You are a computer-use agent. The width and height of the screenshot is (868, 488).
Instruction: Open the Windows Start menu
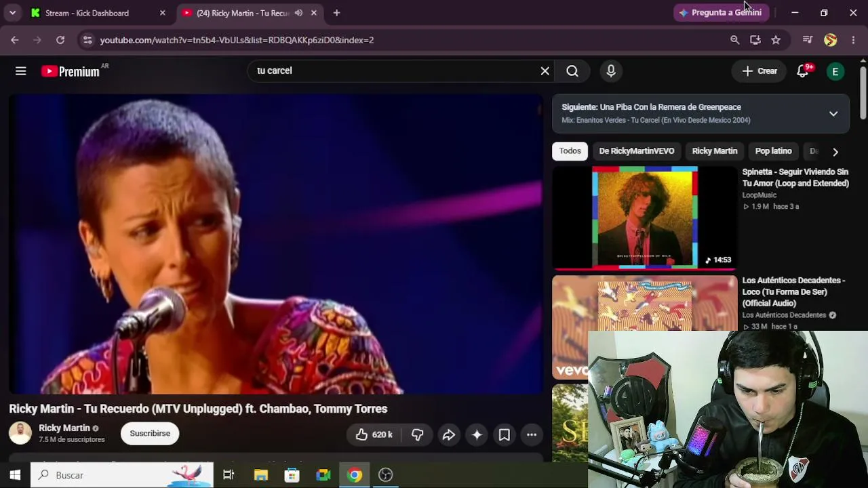tap(15, 475)
